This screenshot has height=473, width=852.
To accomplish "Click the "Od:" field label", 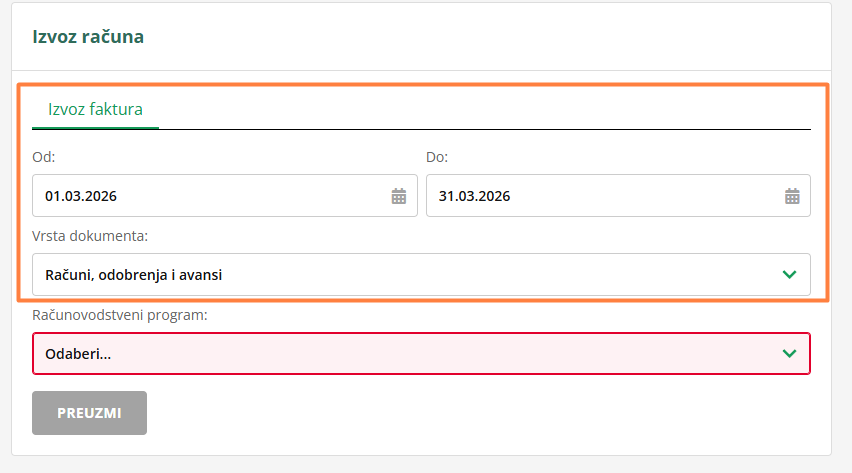I will click(x=44, y=157).
